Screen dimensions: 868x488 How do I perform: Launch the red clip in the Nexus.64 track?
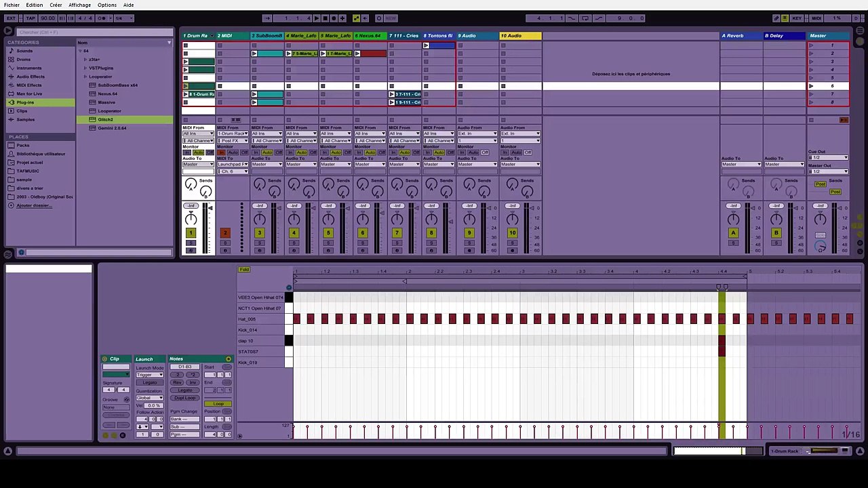pos(357,54)
